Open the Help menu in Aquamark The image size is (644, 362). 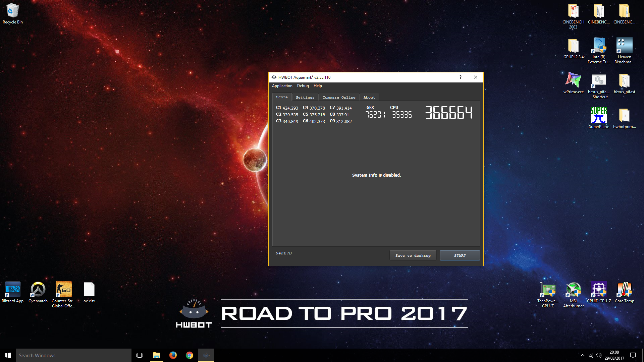318,86
